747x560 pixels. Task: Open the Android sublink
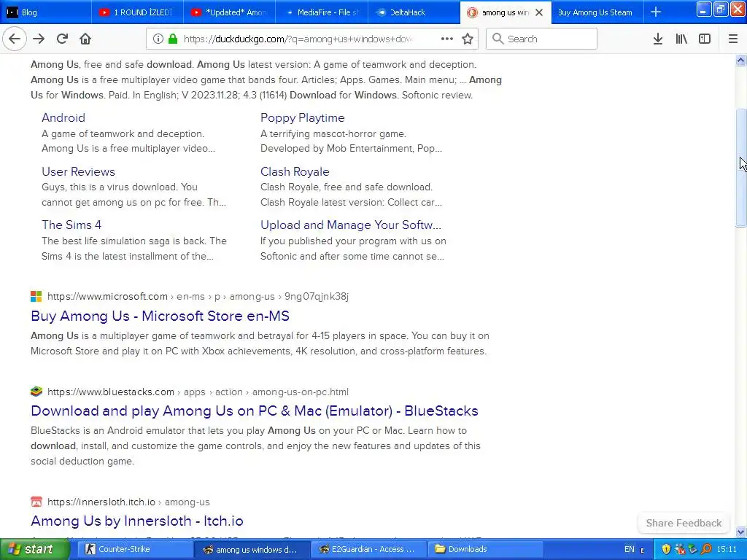pyautogui.click(x=63, y=117)
